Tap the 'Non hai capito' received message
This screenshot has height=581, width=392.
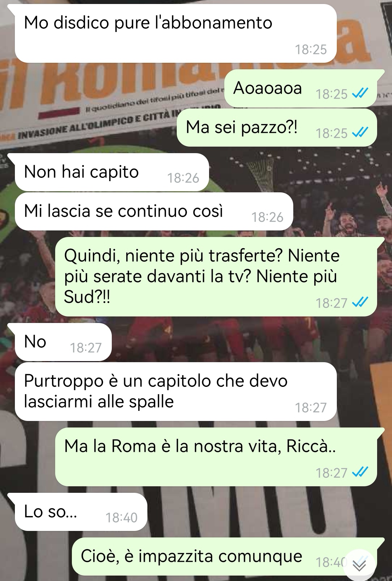pos(112,172)
